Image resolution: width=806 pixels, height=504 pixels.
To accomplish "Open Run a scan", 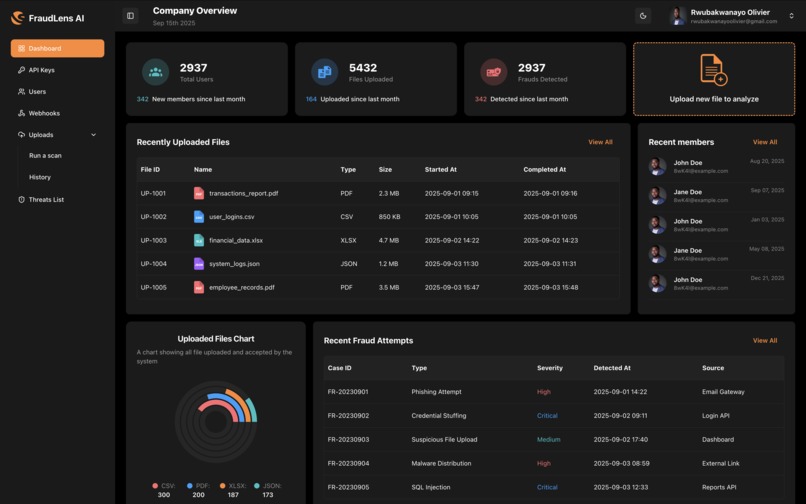I will coord(45,155).
